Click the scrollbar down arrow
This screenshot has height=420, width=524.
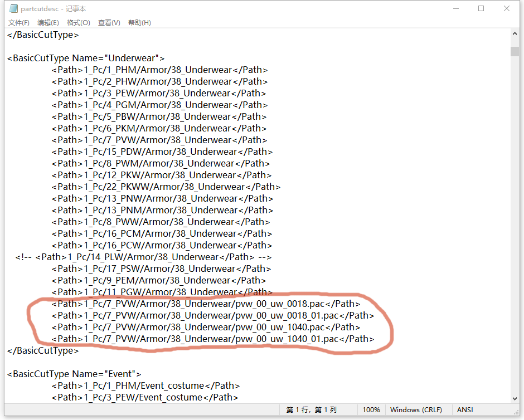515,398
